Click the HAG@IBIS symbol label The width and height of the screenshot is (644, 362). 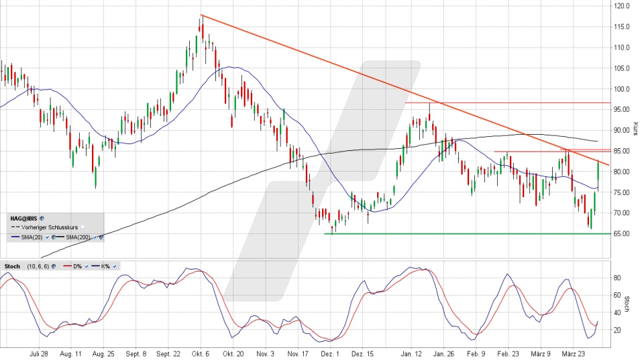23,218
